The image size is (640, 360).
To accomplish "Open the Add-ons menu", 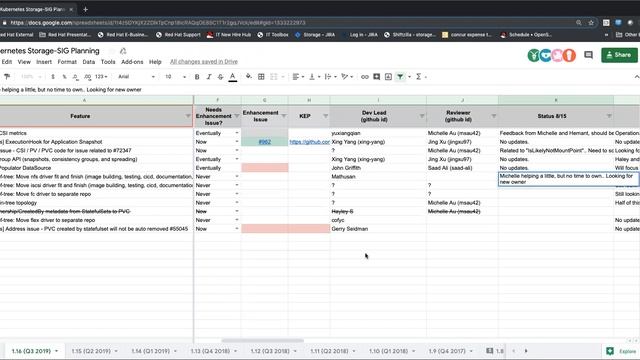I will [132, 62].
